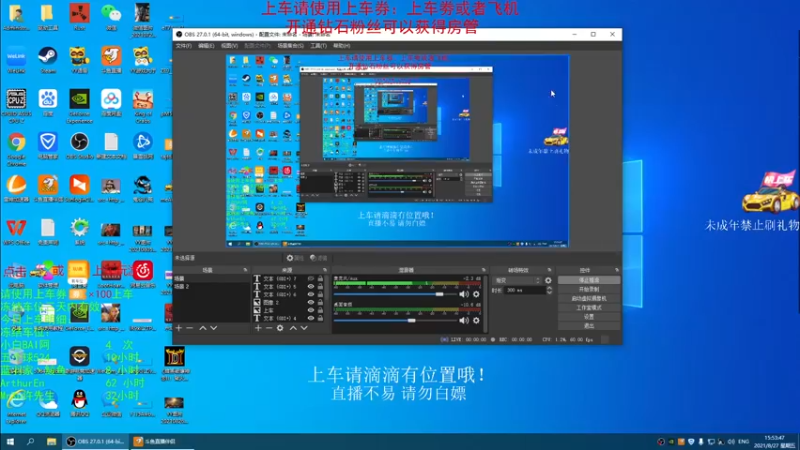Toggle lock on 图像 2 source
Viewport: 800px width, 450px height.
(x=320, y=303)
